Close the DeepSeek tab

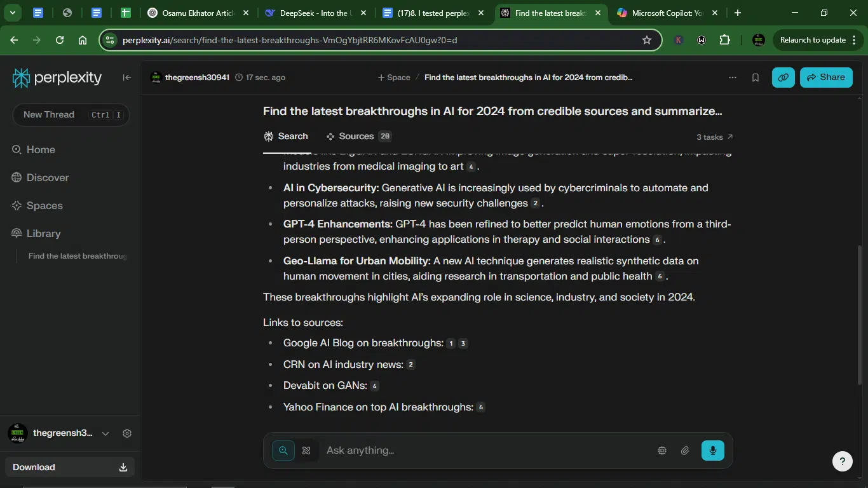[x=363, y=13]
